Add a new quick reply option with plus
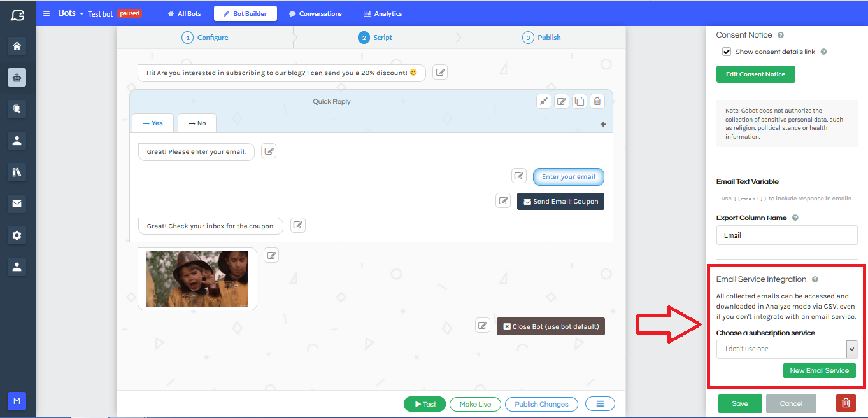 coord(603,125)
